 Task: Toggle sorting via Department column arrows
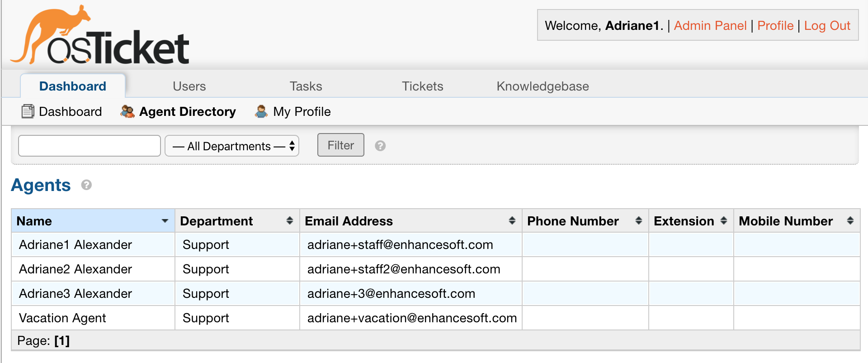[289, 221]
